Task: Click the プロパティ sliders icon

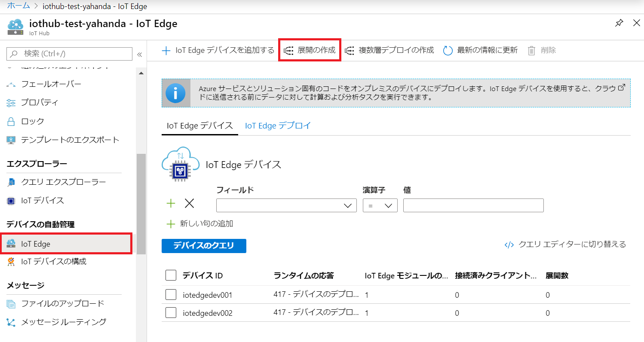Action: point(11,103)
